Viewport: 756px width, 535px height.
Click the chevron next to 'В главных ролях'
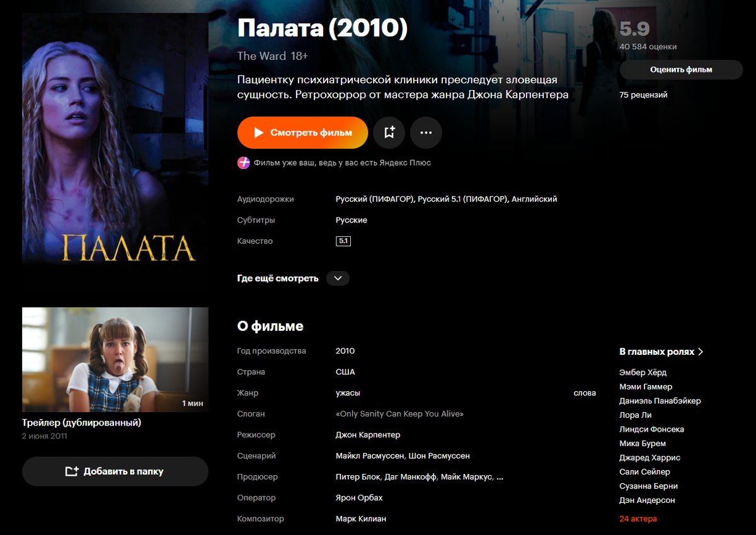[701, 352]
